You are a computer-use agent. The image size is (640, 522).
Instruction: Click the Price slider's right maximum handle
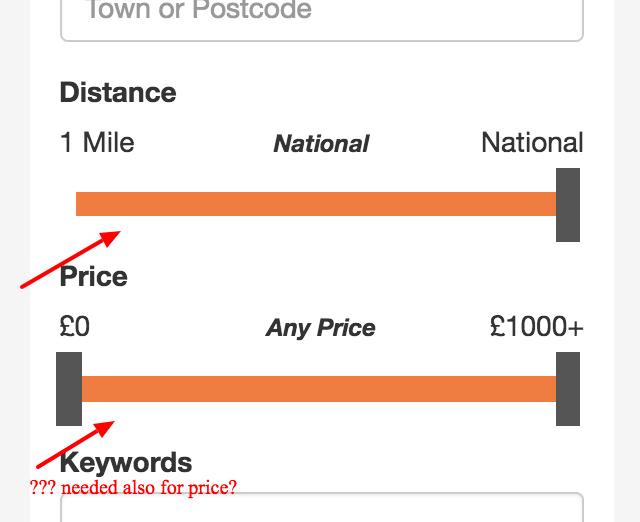click(x=568, y=389)
